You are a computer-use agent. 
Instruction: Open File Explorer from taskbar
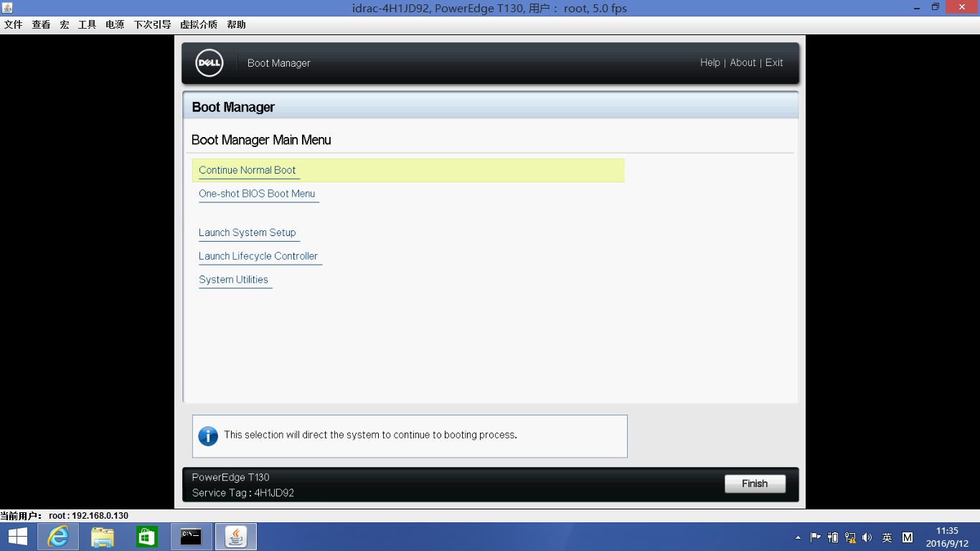coord(103,537)
